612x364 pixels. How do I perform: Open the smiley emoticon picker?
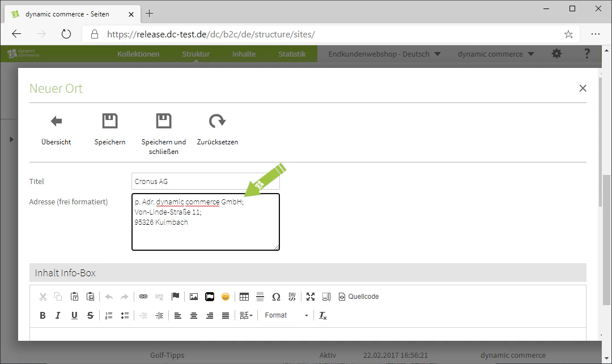click(226, 297)
